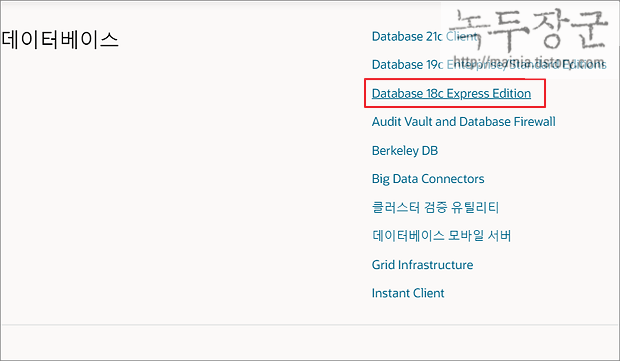This screenshot has width=620, height=361.
Task: Click the 데이터베이스 section heading
Action: pyautogui.click(x=60, y=40)
